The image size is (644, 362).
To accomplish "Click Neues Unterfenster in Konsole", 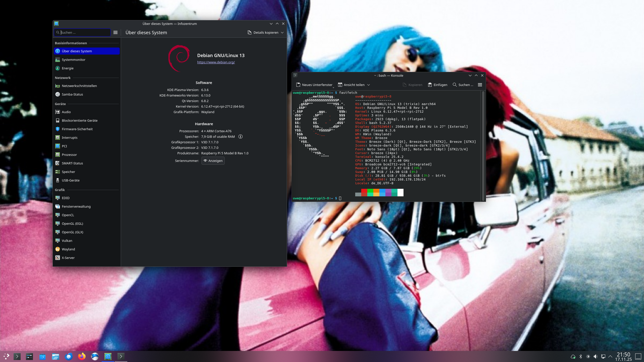I will tap(314, 85).
